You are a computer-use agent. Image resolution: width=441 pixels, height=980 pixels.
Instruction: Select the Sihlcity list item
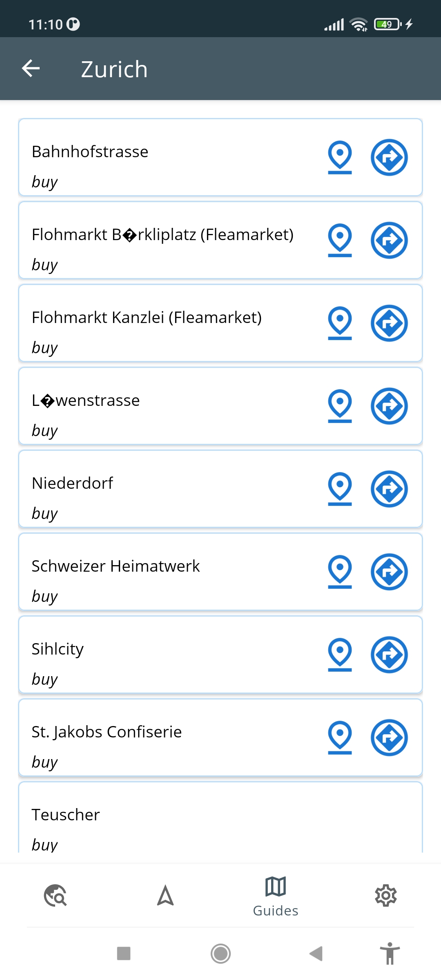pos(220,655)
